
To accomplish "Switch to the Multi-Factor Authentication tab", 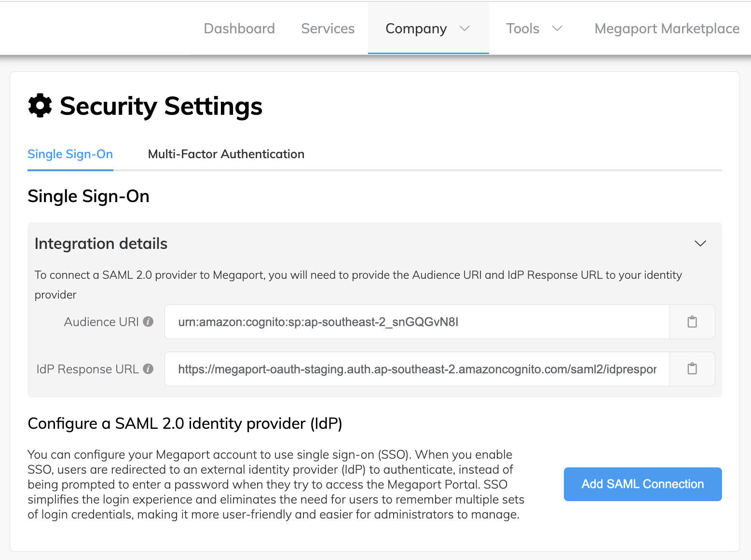I will (226, 154).
